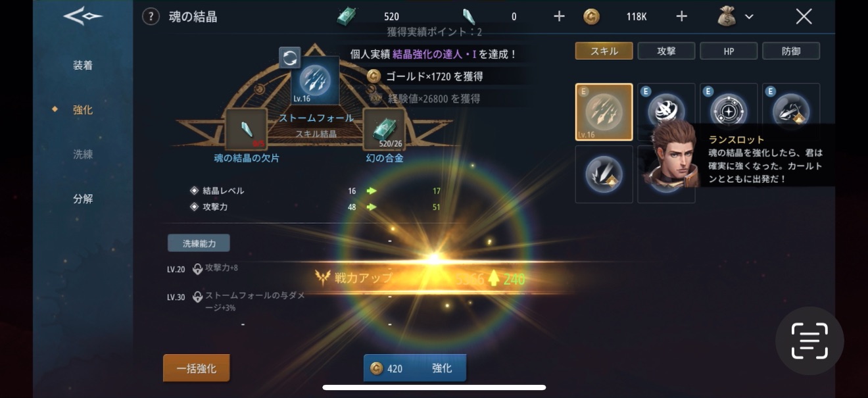
Task: Select the claw crystal in second row
Action: [604, 174]
